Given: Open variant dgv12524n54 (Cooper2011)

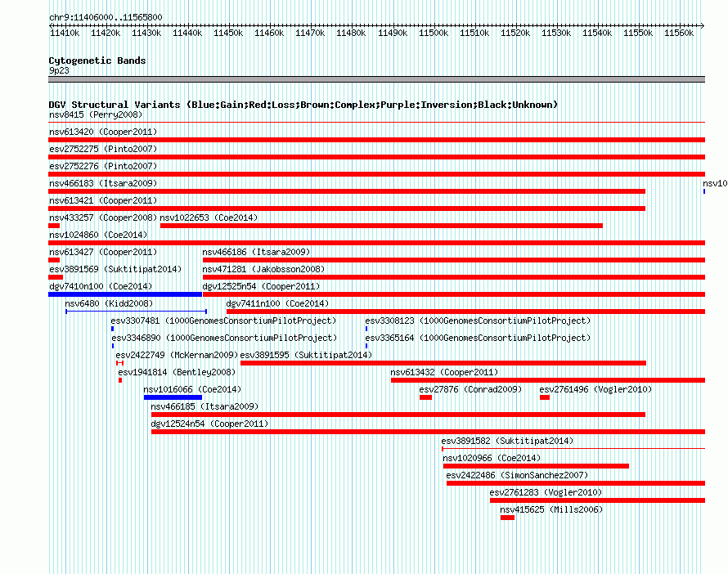Looking at the screenshot, I should 209,424.
